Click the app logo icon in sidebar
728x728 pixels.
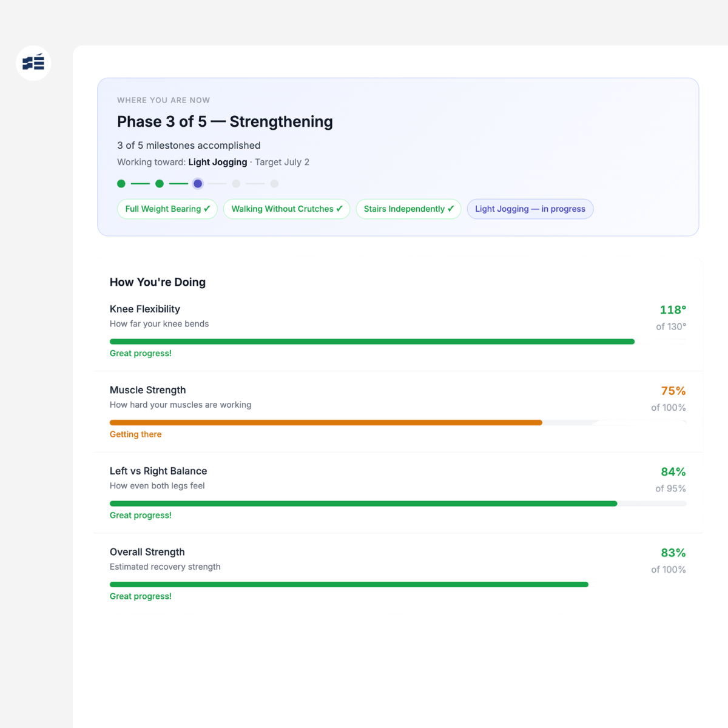click(x=33, y=63)
